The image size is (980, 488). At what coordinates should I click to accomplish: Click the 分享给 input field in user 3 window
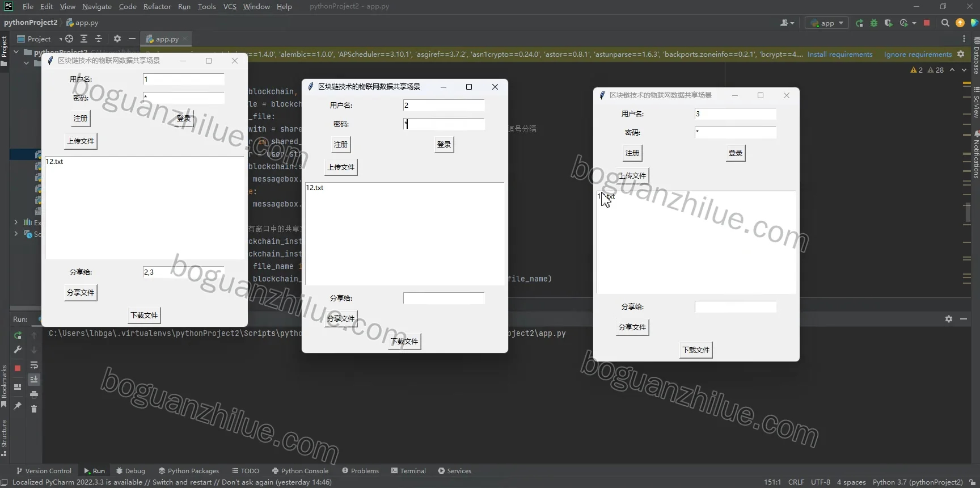click(x=735, y=306)
